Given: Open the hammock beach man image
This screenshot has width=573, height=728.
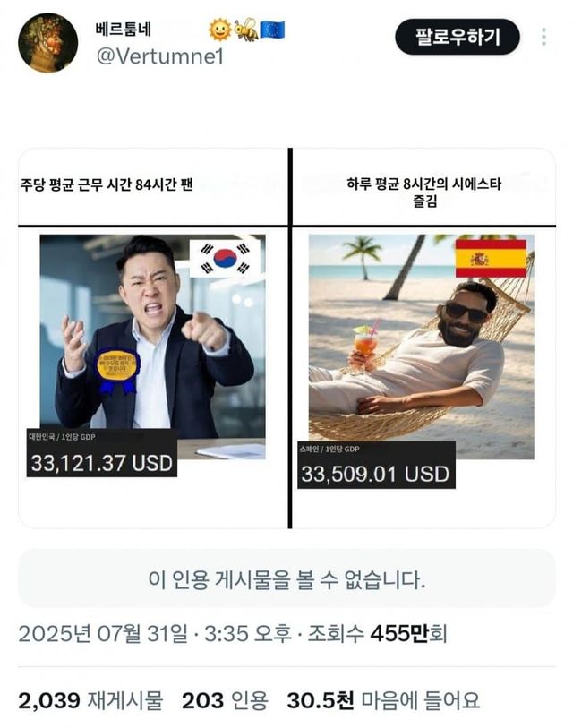Looking at the screenshot, I should coord(421,347).
